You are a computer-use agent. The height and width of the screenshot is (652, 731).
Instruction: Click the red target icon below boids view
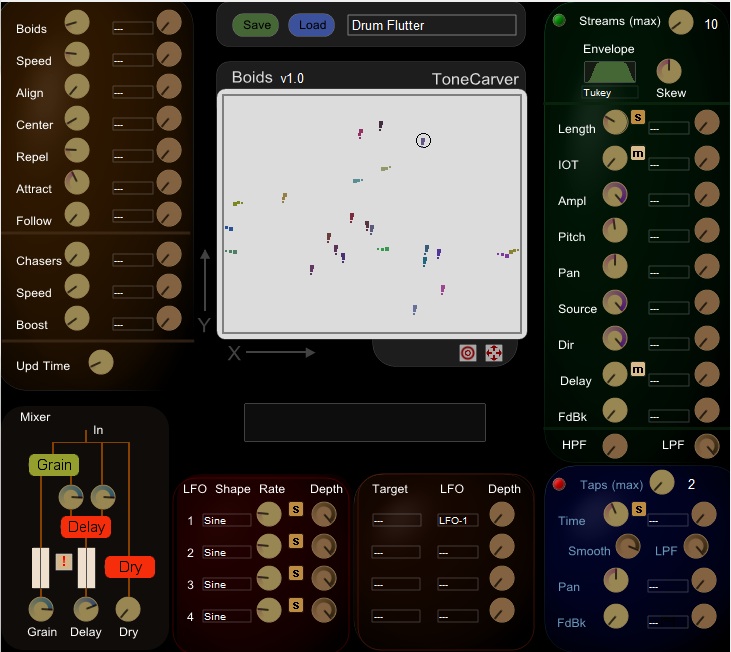[x=468, y=353]
